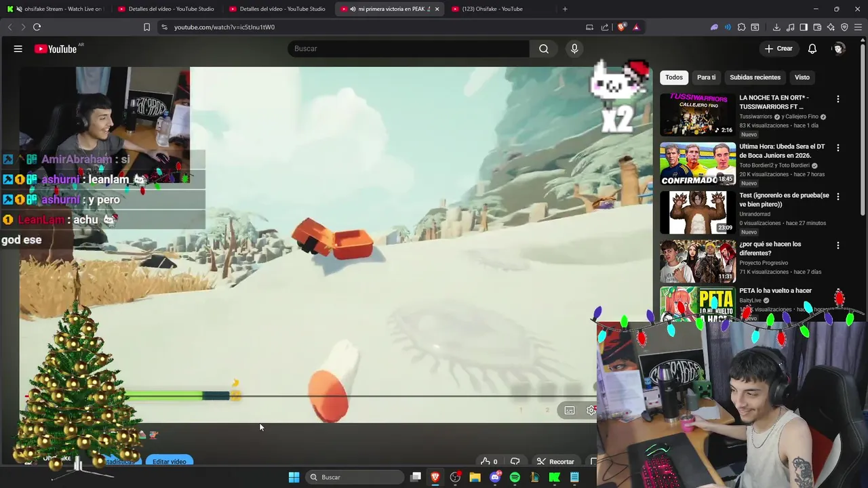
Task: Toggle subtitles captions button in player
Action: point(570,411)
